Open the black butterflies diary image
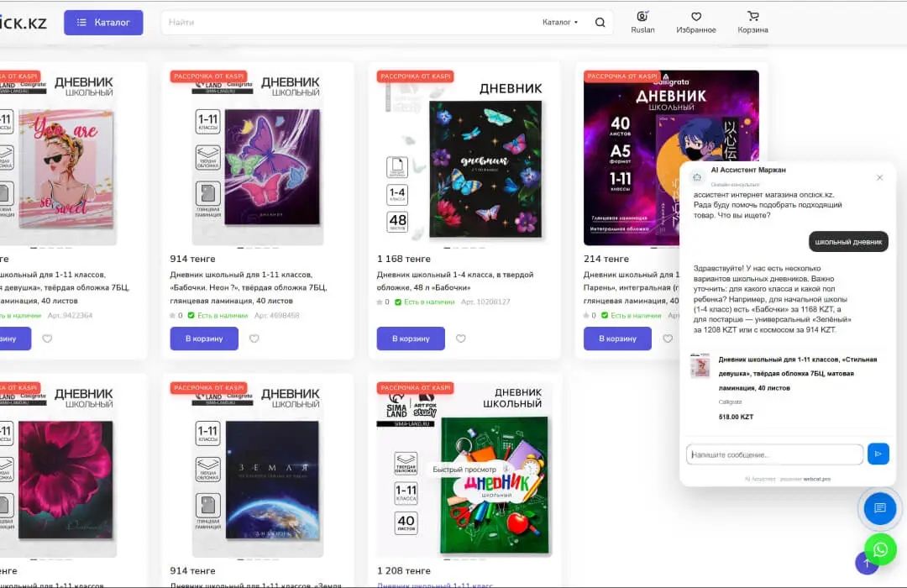The height and width of the screenshot is (588, 907). click(464, 158)
